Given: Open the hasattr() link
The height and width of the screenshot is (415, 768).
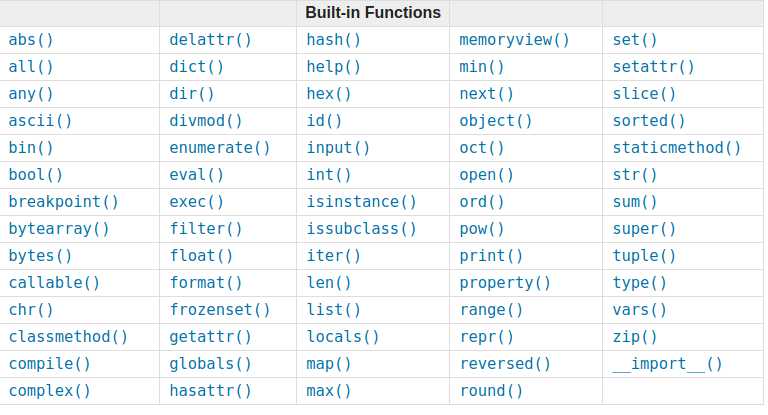Looking at the screenshot, I should pos(210,391).
